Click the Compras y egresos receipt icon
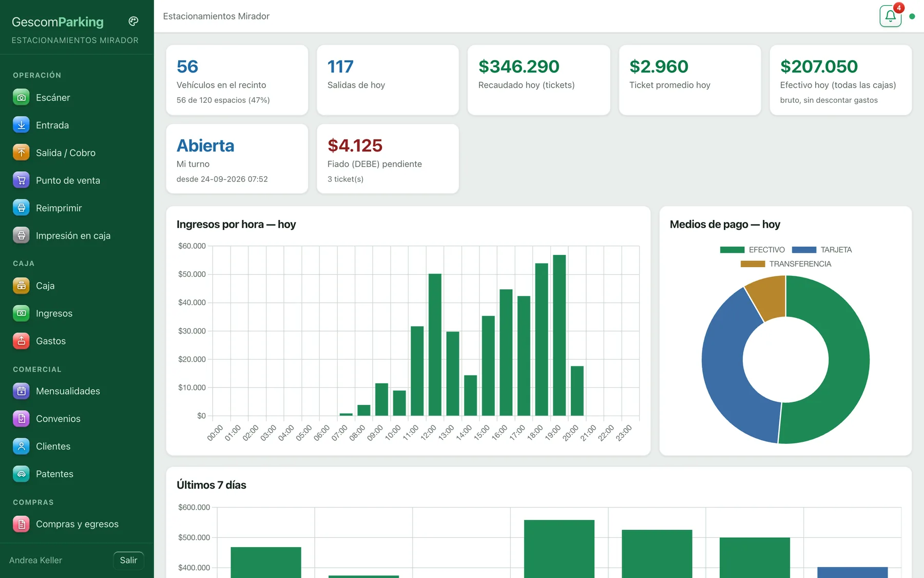 (21, 524)
